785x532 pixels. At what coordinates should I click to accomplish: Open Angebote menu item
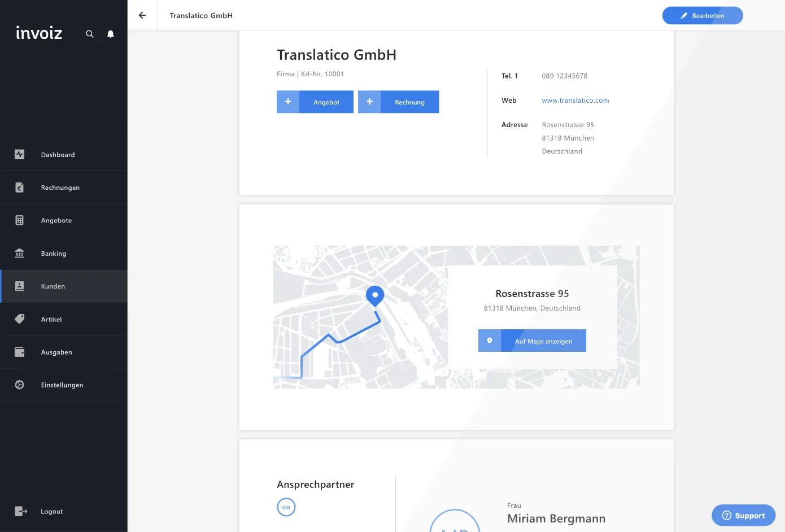pyautogui.click(x=64, y=220)
